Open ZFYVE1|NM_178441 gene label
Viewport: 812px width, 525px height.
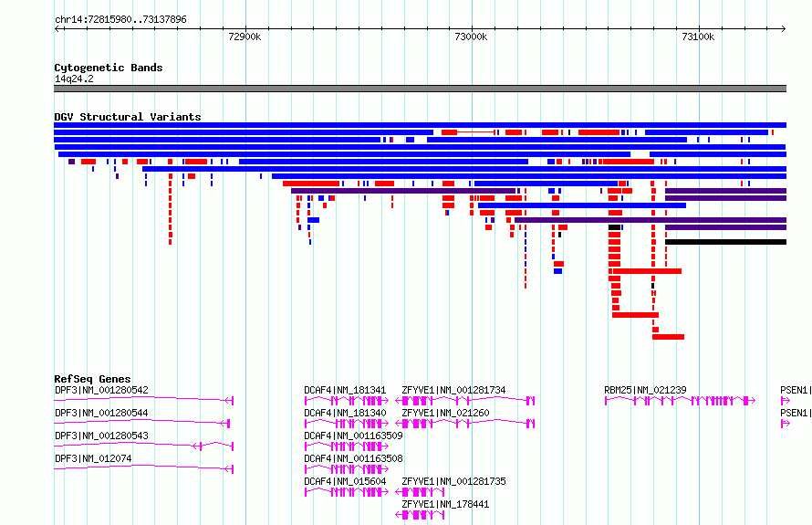coord(445,504)
